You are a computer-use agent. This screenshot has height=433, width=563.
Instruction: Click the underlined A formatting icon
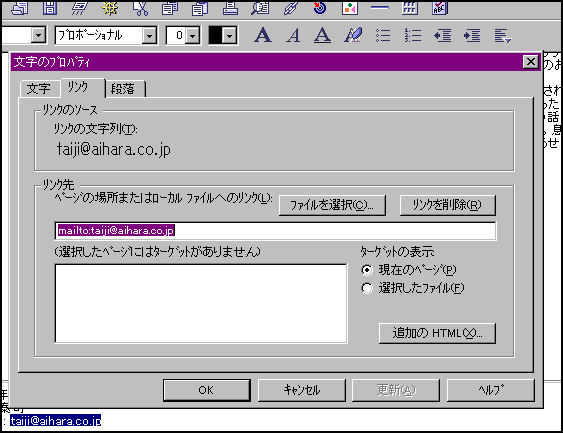(322, 35)
